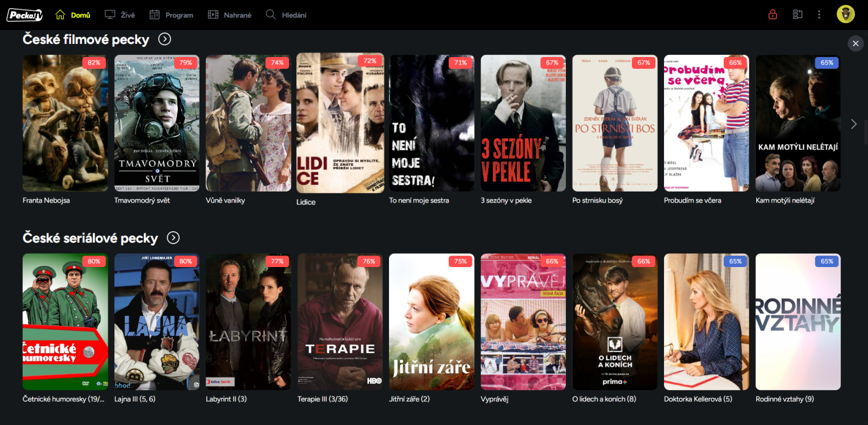The height and width of the screenshot is (425, 868).
Task: Click the 82% rating badge on Franta Nebojsa
Action: point(94,62)
